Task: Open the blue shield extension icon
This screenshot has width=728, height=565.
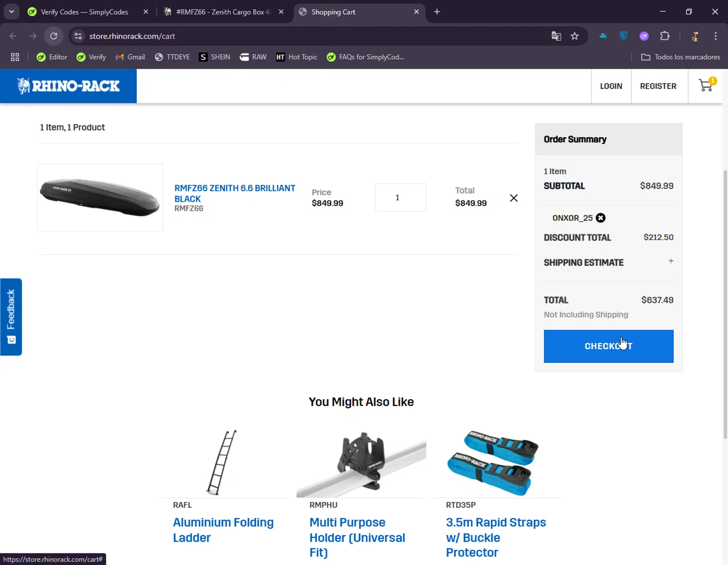Action: (624, 36)
